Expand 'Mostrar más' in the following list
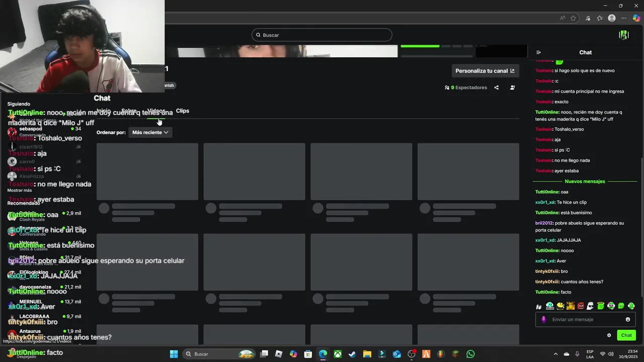 [20, 190]
